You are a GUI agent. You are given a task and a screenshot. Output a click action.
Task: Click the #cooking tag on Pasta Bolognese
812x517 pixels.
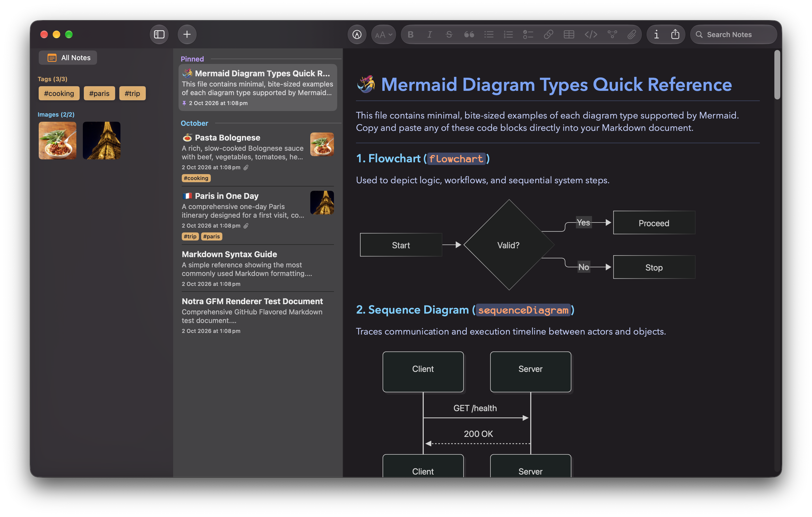[x=196, y=178]
